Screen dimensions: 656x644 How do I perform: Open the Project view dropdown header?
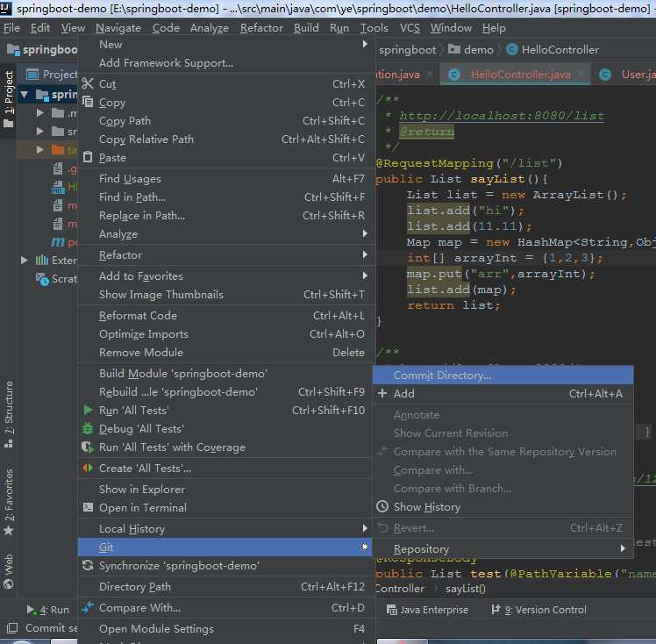pos(51,75)
